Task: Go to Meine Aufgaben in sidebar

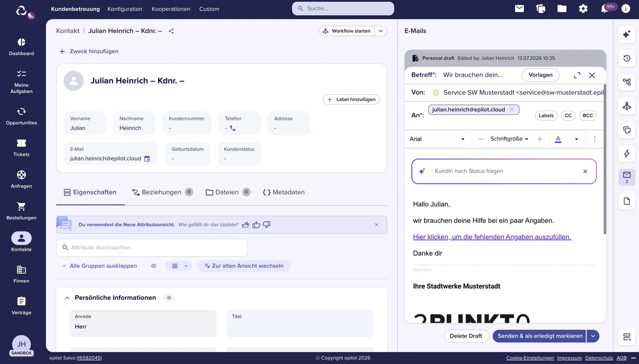Action: 22,81
